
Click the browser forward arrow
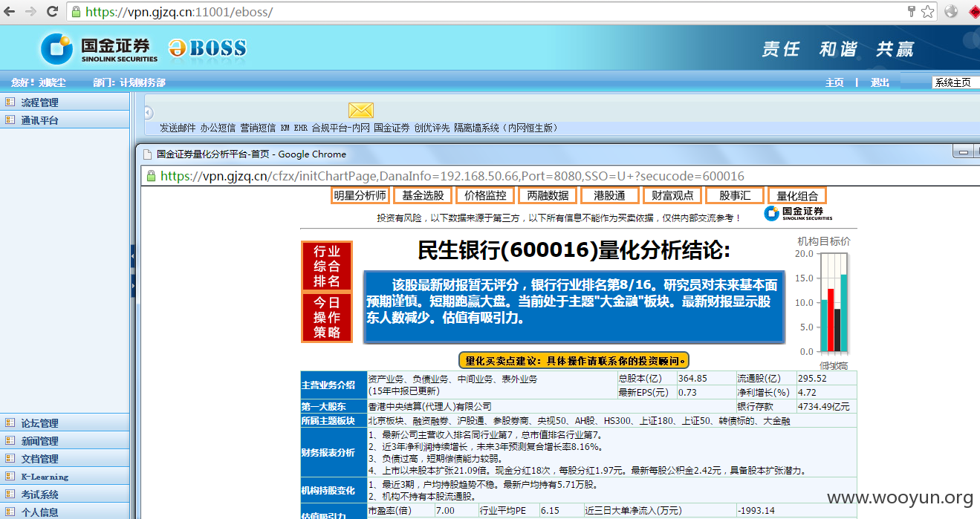pos(31,12)
